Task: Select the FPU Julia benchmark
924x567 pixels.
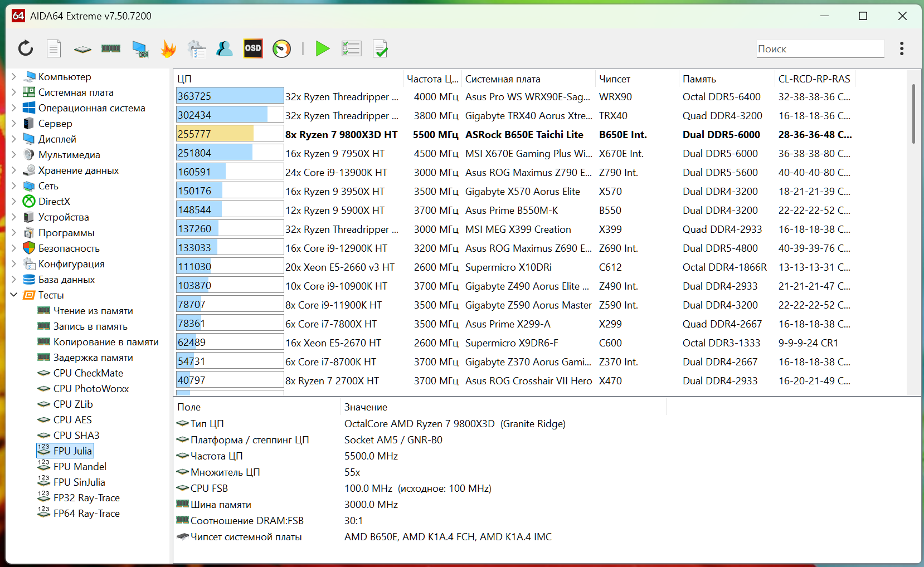Action: point(65,451)
